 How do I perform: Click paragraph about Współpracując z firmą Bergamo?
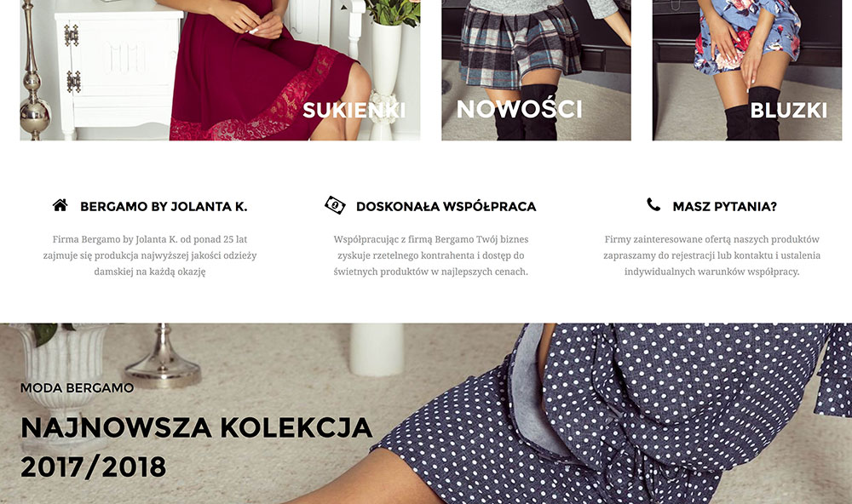coord(431,255)
